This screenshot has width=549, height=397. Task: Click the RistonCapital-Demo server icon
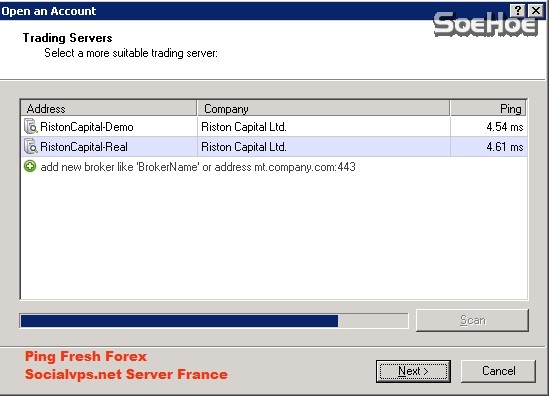[30, 126]
